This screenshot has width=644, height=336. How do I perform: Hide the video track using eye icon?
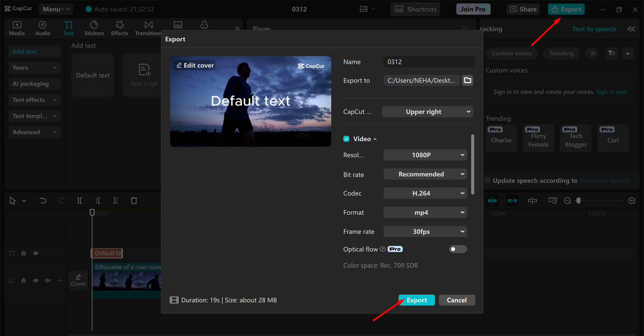click(36, 280)
